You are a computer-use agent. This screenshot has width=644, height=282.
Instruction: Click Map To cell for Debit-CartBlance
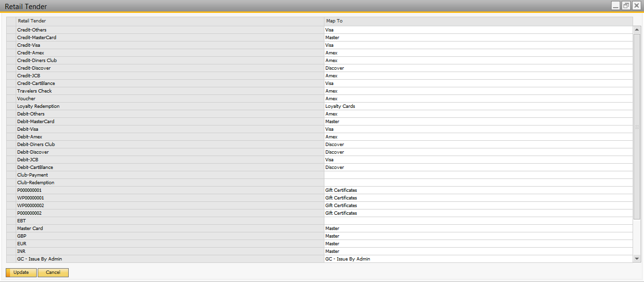(478, 167)
